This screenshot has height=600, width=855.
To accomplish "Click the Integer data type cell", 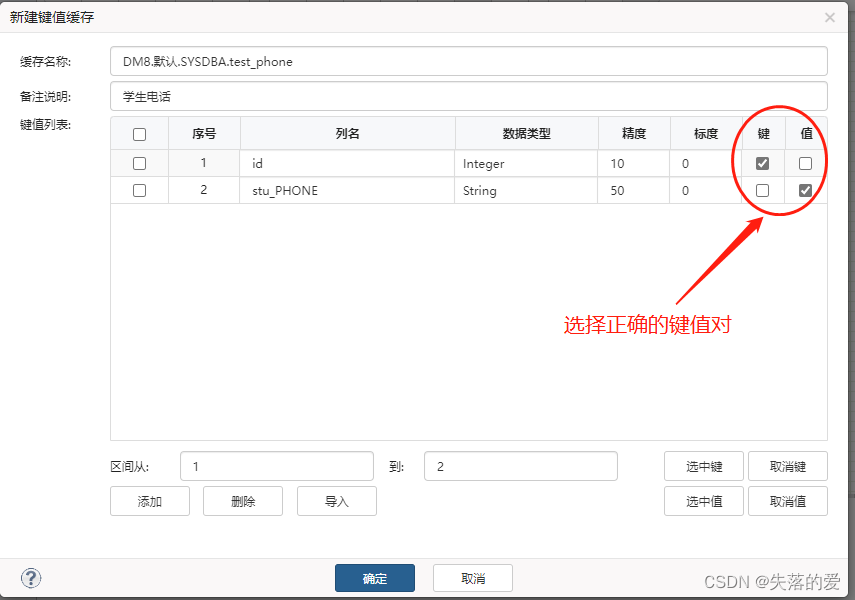I will tap(526, 163).
